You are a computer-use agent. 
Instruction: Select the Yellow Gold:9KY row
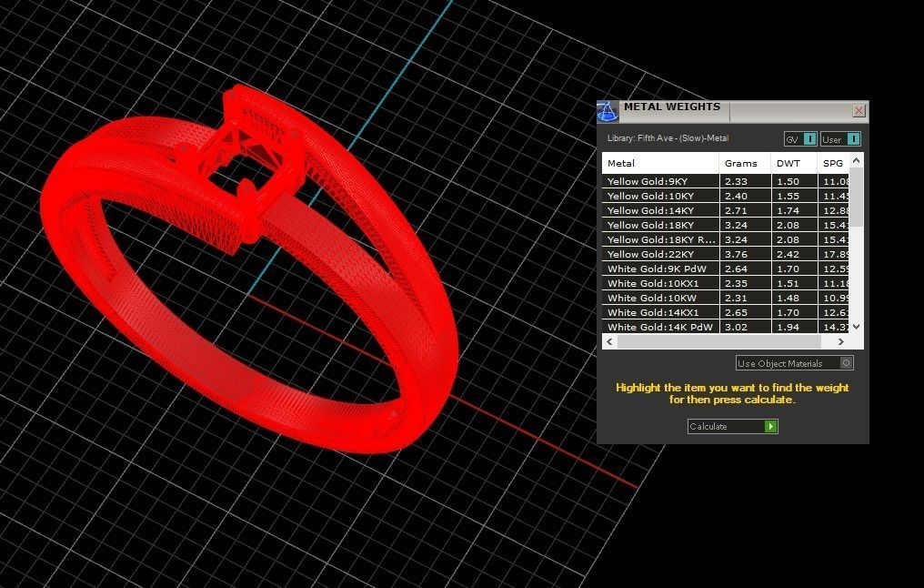(726, 181)
